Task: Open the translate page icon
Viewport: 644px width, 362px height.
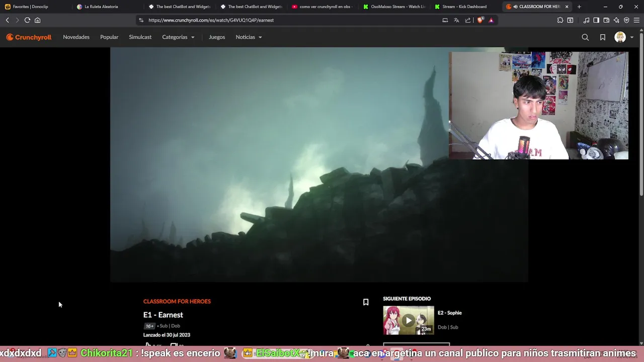Action: (x=456, y=20)
